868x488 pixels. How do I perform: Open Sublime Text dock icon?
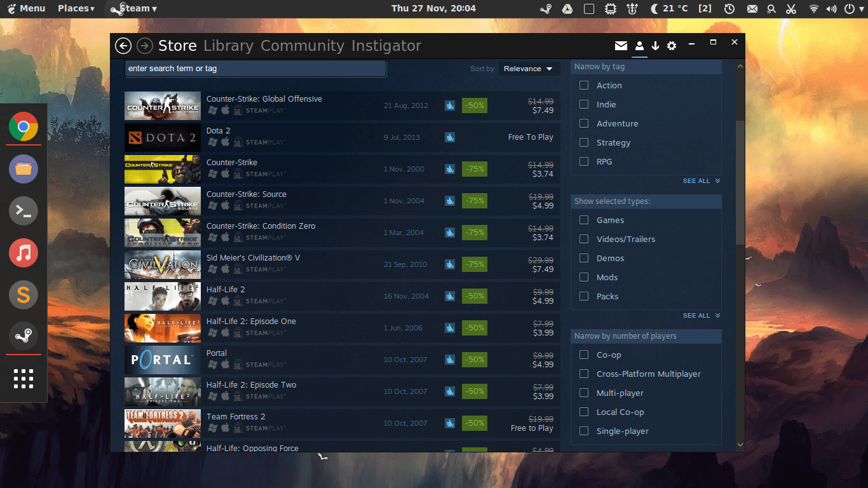[x=24, y=295]
